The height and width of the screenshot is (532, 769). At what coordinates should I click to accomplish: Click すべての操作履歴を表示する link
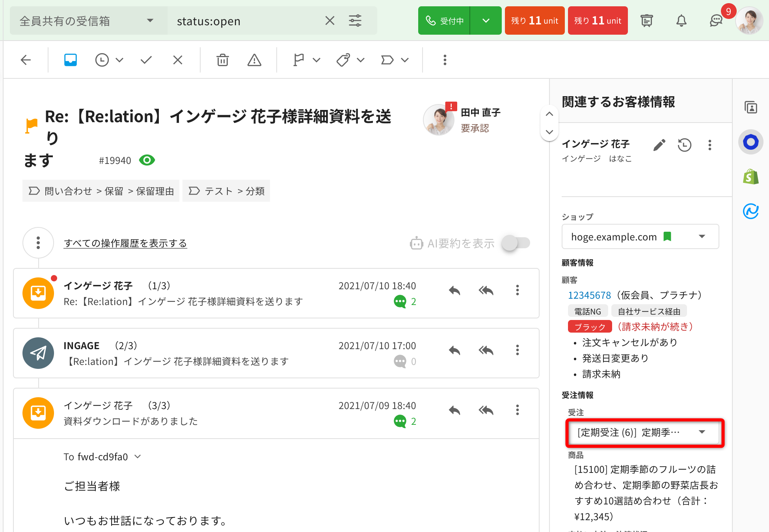(125, 243)
